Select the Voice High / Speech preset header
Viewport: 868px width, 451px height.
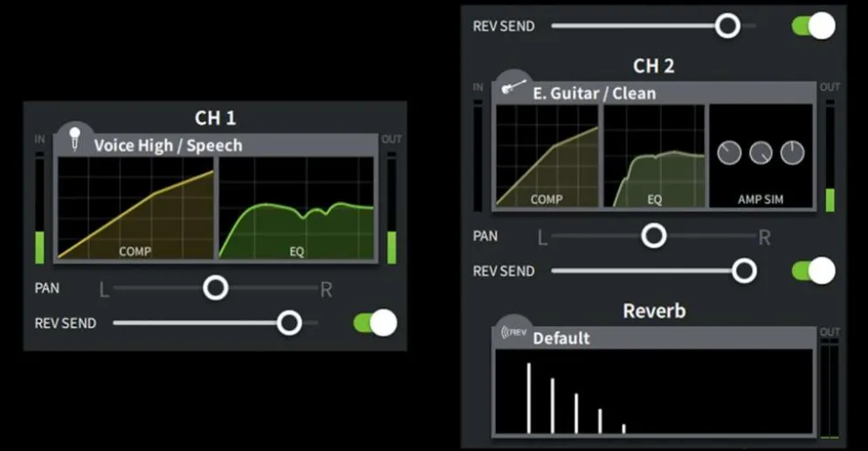point(216,145)
